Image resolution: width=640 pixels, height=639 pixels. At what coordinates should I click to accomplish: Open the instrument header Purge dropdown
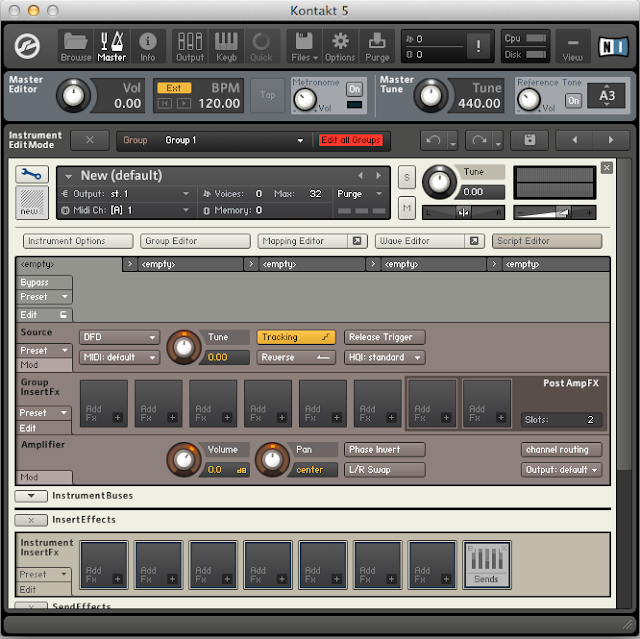[359, 194]
